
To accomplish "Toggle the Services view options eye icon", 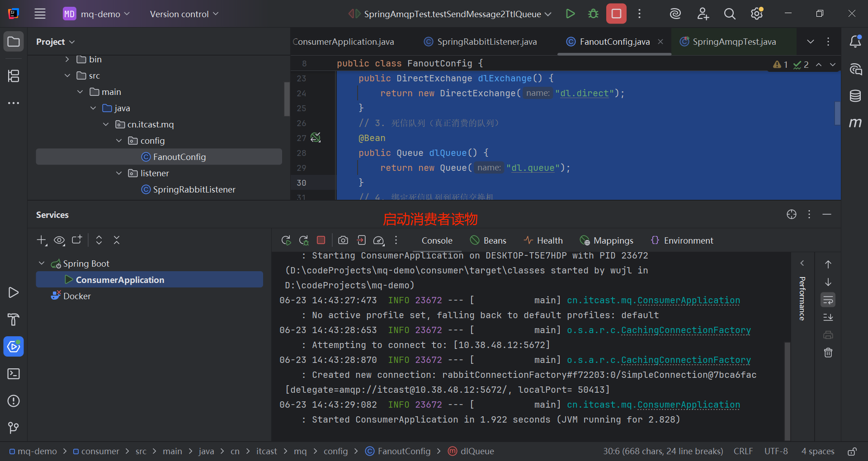I will [x=59, y=240].
